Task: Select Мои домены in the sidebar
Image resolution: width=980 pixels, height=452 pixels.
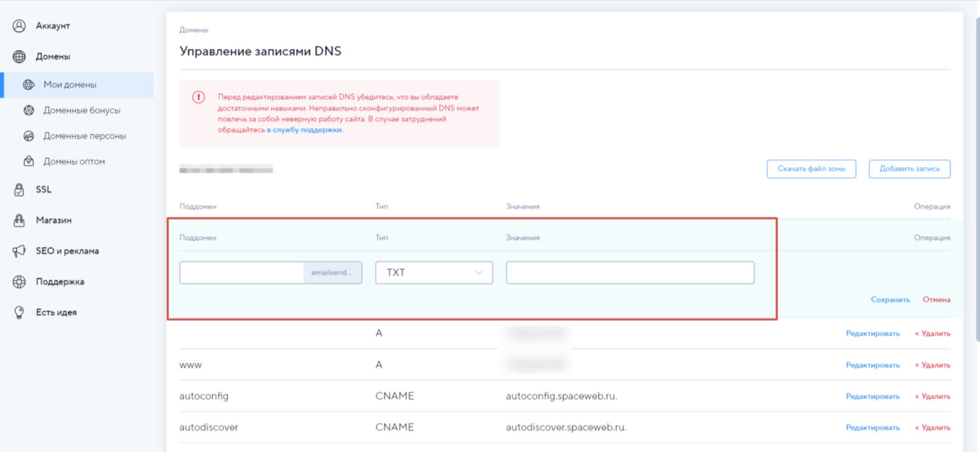Action: coord(70,85)
